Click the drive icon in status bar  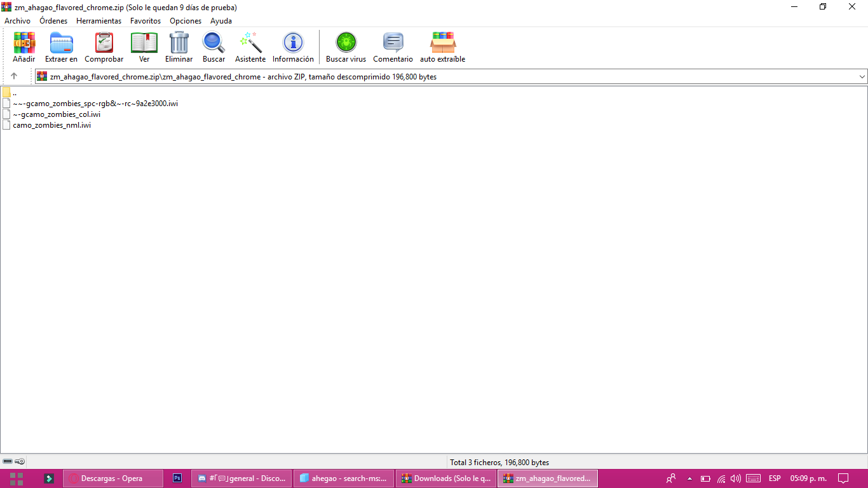click(8, 461)
